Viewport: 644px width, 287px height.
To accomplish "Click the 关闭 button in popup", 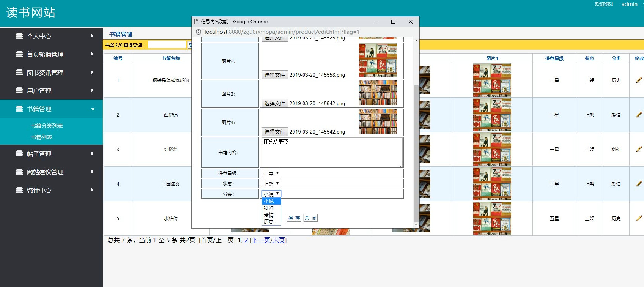I will (x=310, y=218).
